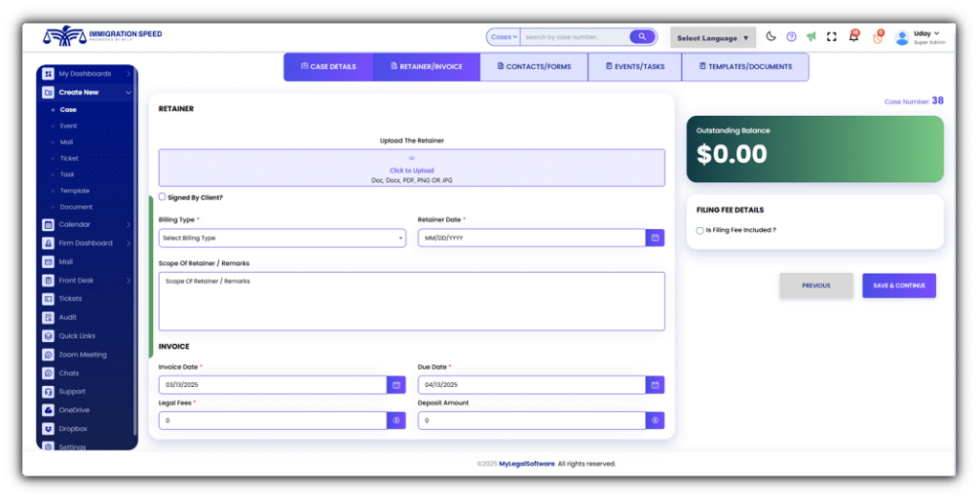The width and height of the screenshot is (980, 500).
Task: Open the Cases search category dropdown
Action: pyautogui.click(x=503, y=37)
